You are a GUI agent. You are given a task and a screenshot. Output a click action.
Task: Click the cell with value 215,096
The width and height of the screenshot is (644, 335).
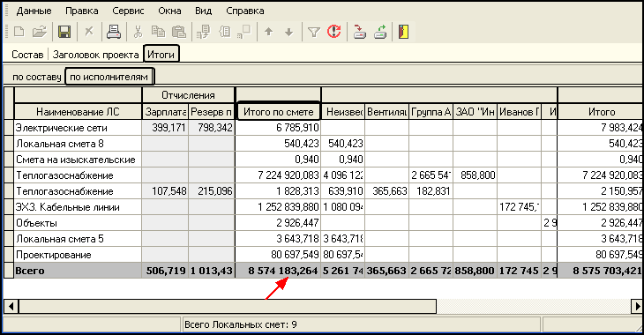point(212,191)
